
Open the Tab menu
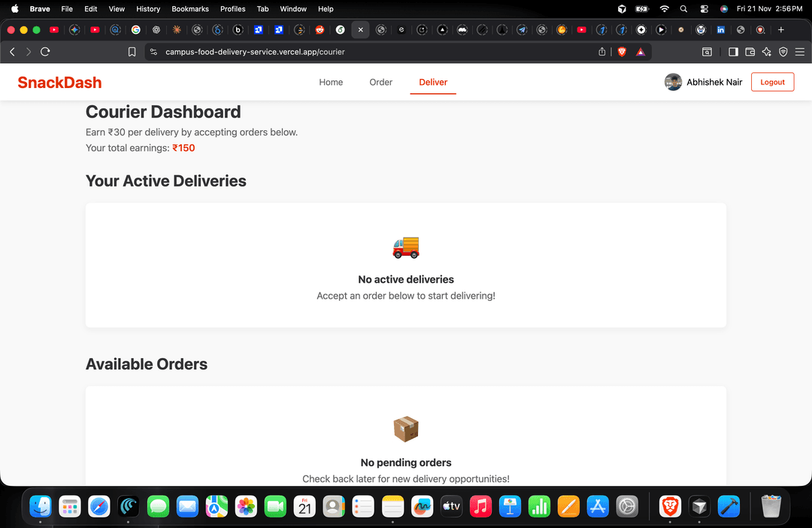(262, 9)
